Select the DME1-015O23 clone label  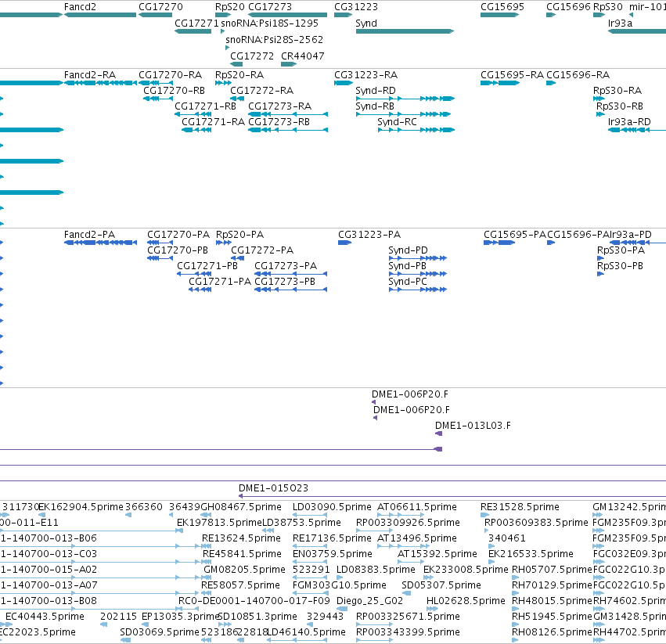click(x=274, y=488)
